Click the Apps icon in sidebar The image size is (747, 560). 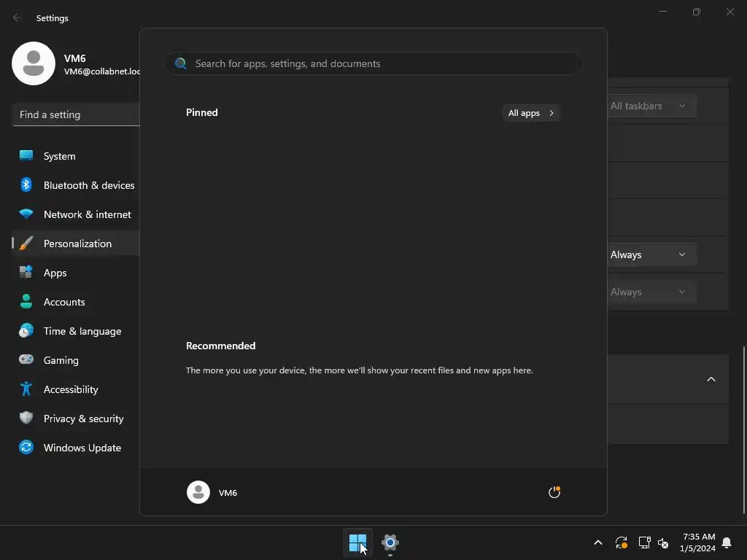tap(26, 272)
